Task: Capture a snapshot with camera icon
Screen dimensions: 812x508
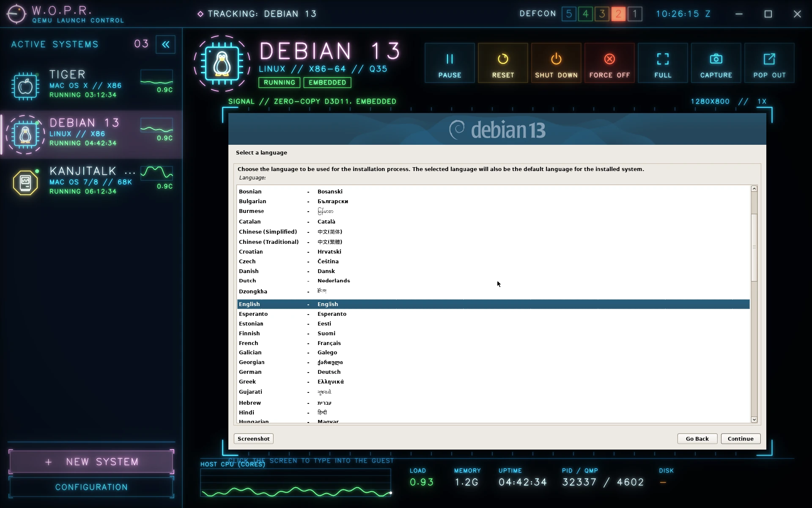Action: 716,63
